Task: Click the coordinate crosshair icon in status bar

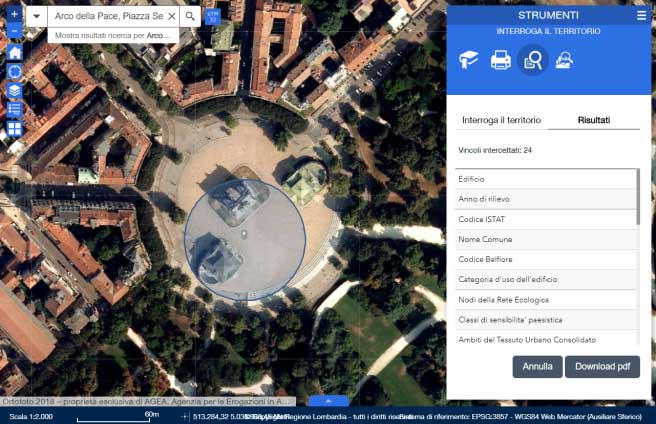Action: coord(184,416)
